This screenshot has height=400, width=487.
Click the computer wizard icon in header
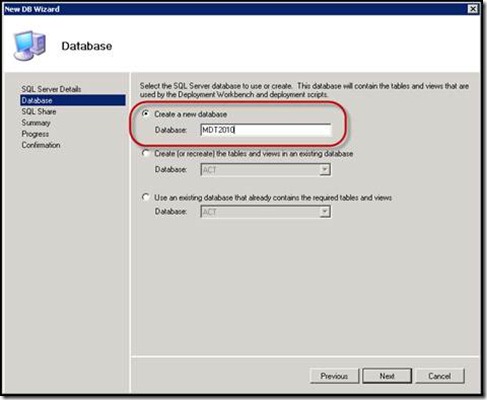click(30, 46)
